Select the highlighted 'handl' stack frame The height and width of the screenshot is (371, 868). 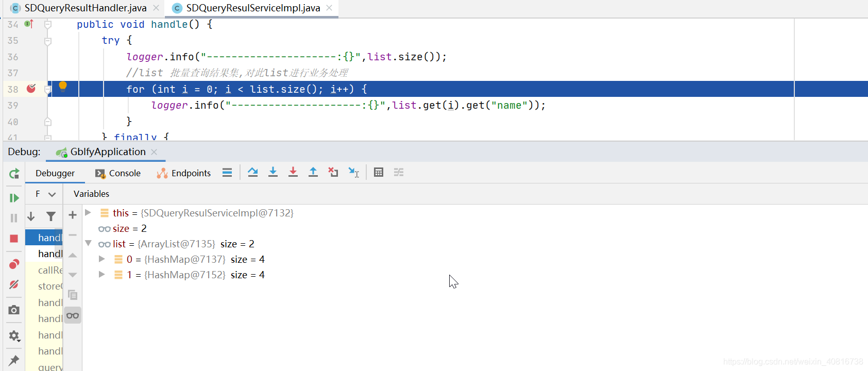pyautogui.click(x=44, y=238)
